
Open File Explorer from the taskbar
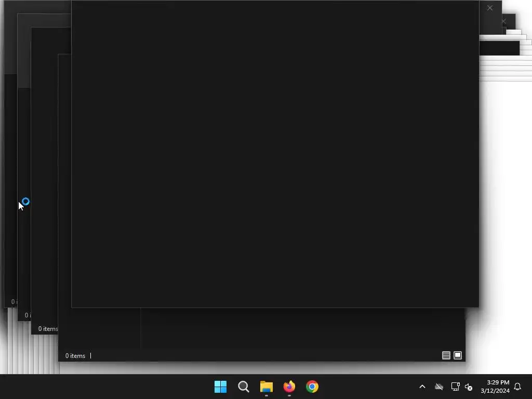tap(267, 387)
